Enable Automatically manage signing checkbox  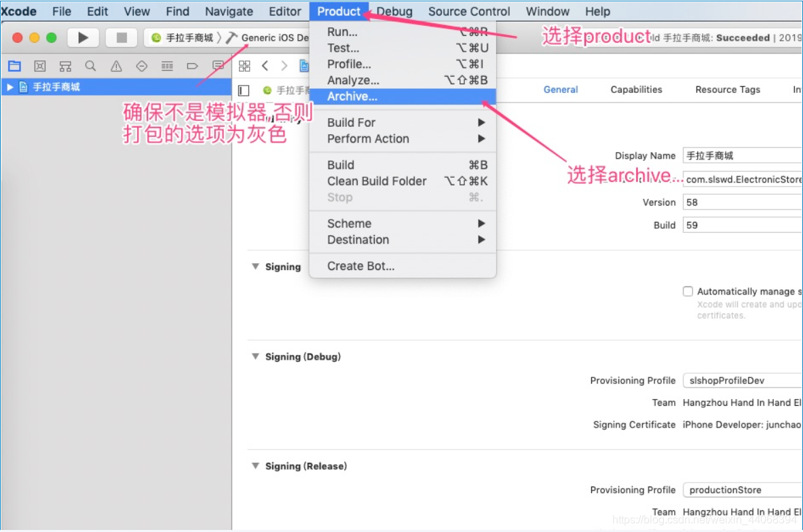point(688,291)
